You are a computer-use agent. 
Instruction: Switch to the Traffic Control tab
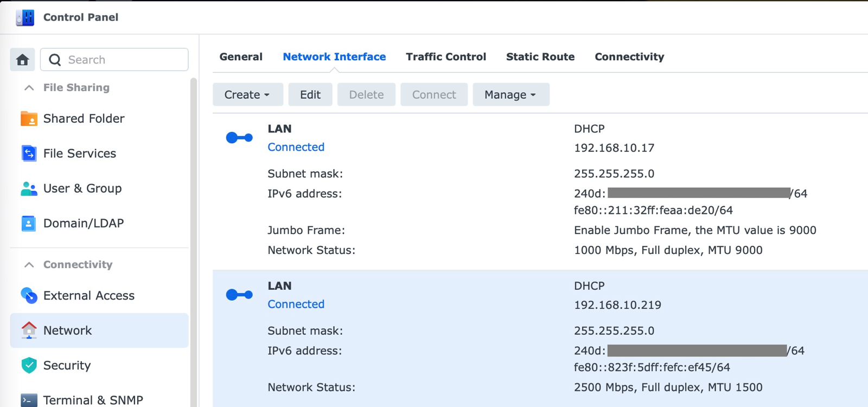pyautogui.click(x=446, y=57)
